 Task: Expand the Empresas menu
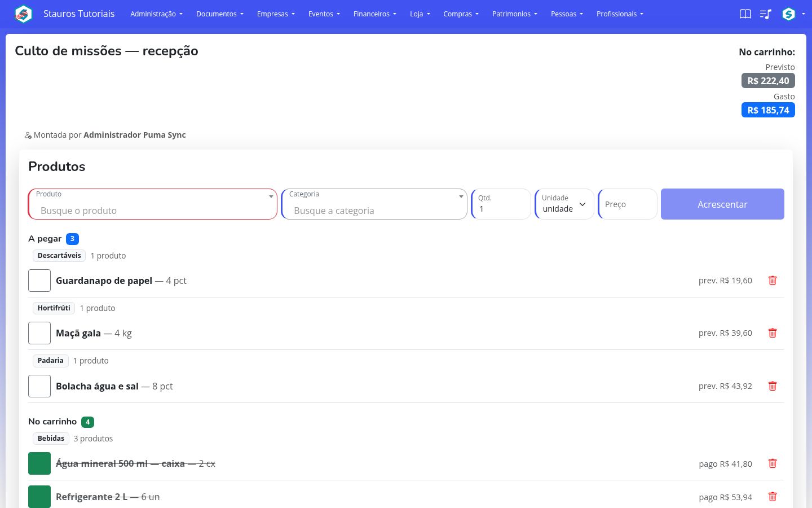276,14
